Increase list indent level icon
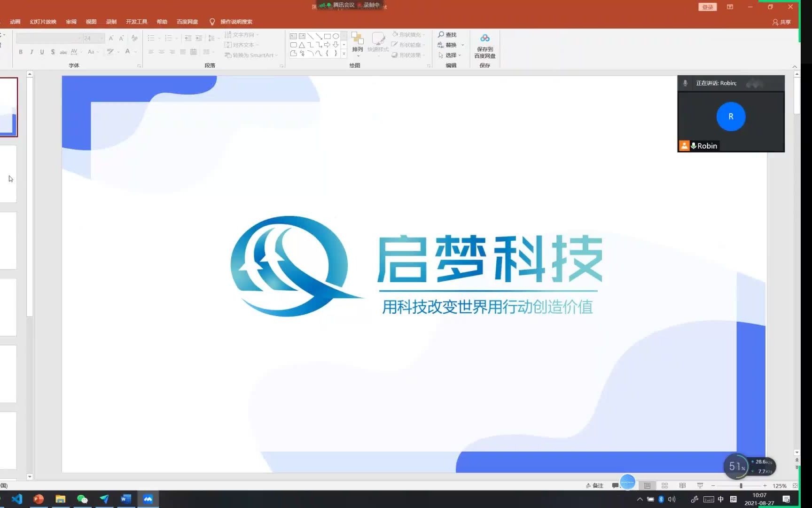 click(199, 38)
